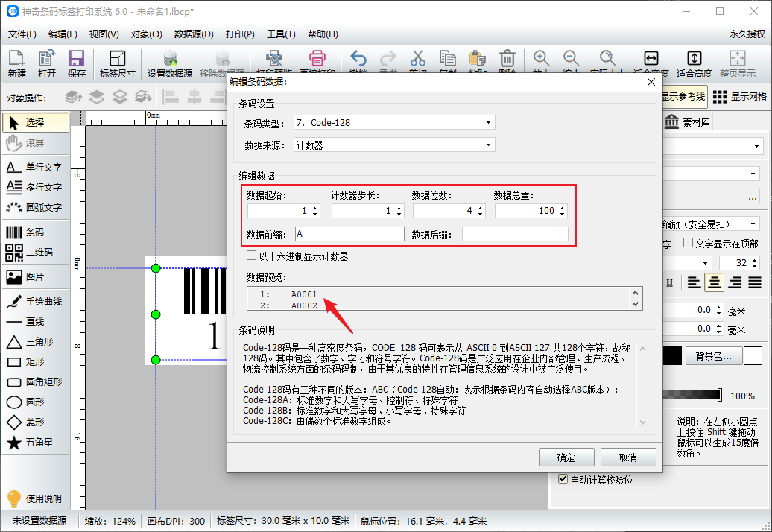Click the down arrow of 数据预览 list

[x=635, y=304]
